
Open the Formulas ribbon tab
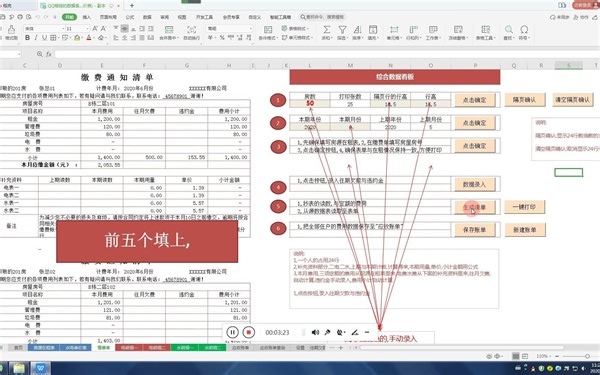click(130, 17)
